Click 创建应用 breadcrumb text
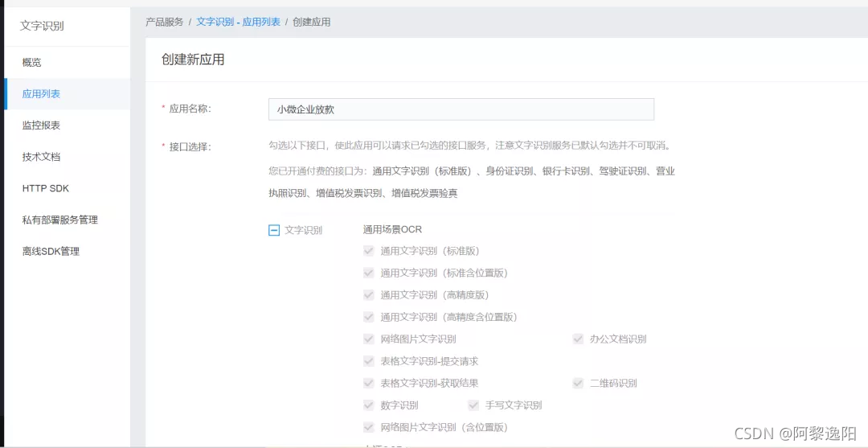Image resolution: width=868 pixels, height=448 pixels. (x=312, y=23)
